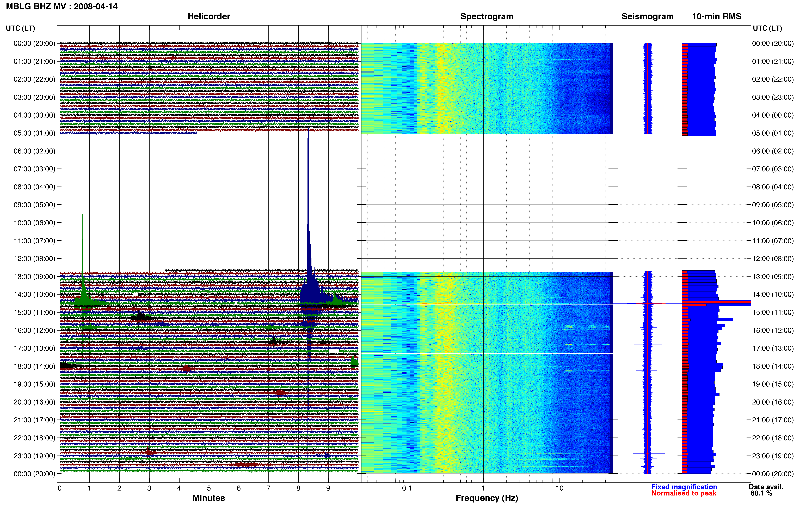Image resolution: width=812 pixels, height=508 pixels.
Task: Click the 'Frequency (Hz)' x-axis label
Action: (487, 498)
